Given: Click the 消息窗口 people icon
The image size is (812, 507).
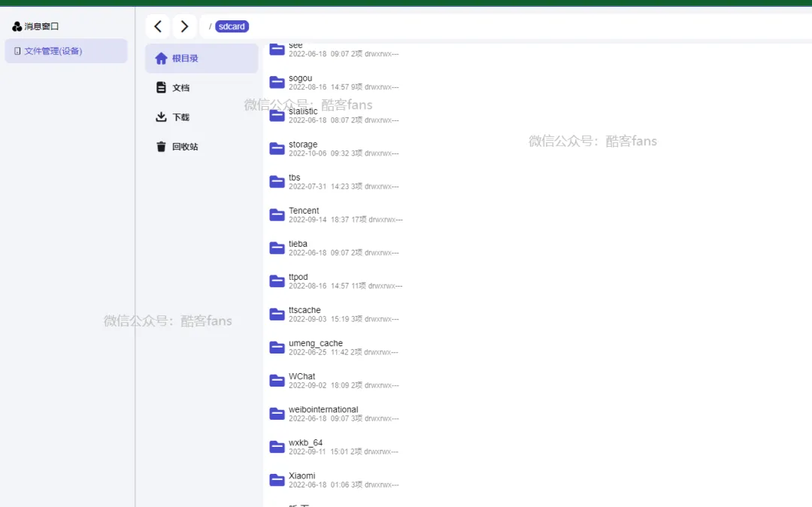Looking at the screenshot, I should [17, 26].
